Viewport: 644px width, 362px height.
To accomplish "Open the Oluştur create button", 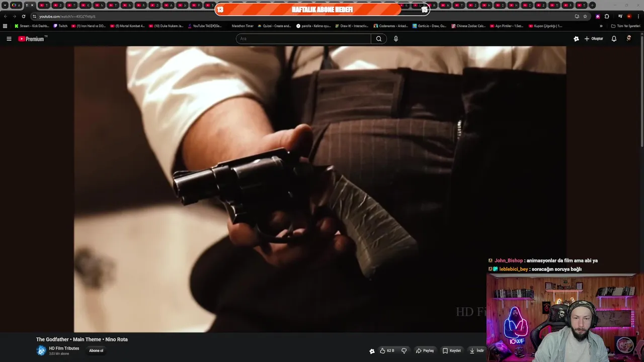I will coord(594,39).
